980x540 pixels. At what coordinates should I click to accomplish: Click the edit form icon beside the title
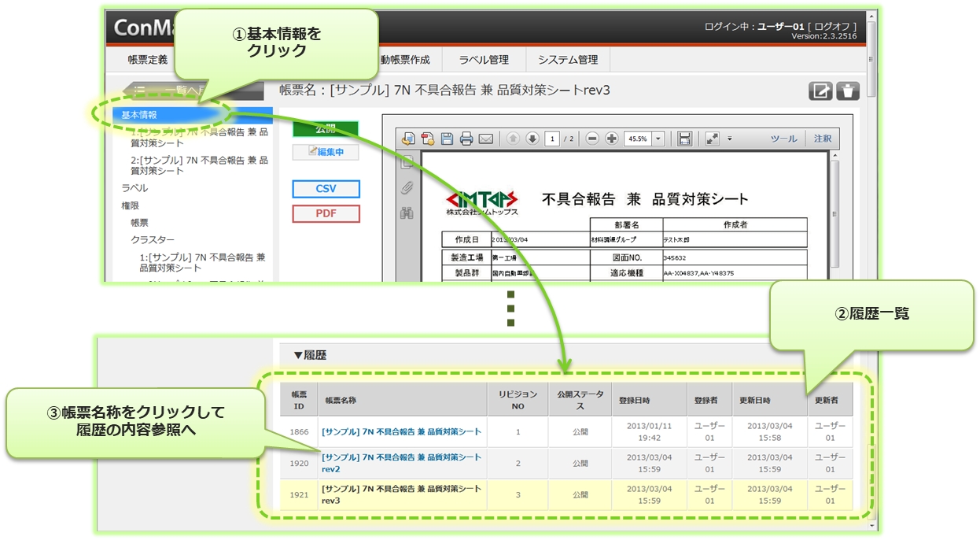pyautogui.click(x=820, y=91)
